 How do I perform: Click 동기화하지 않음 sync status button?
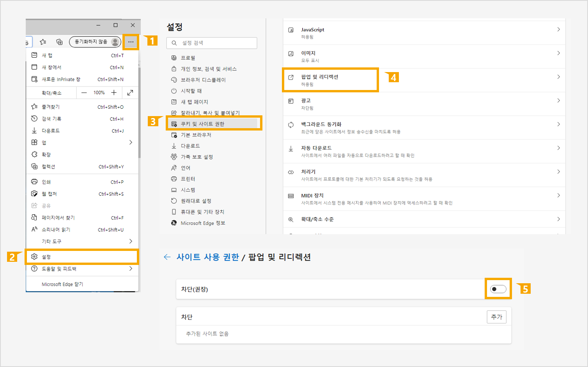91,42
